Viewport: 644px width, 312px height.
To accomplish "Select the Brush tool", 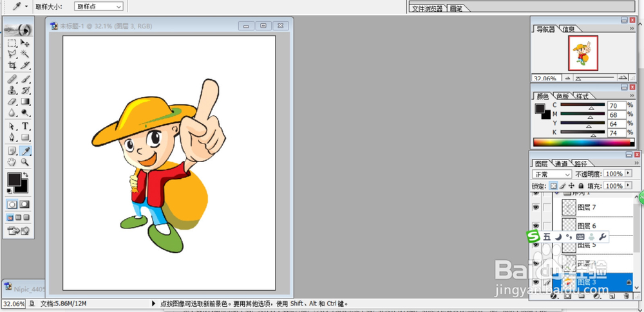I will pos(25,79).
